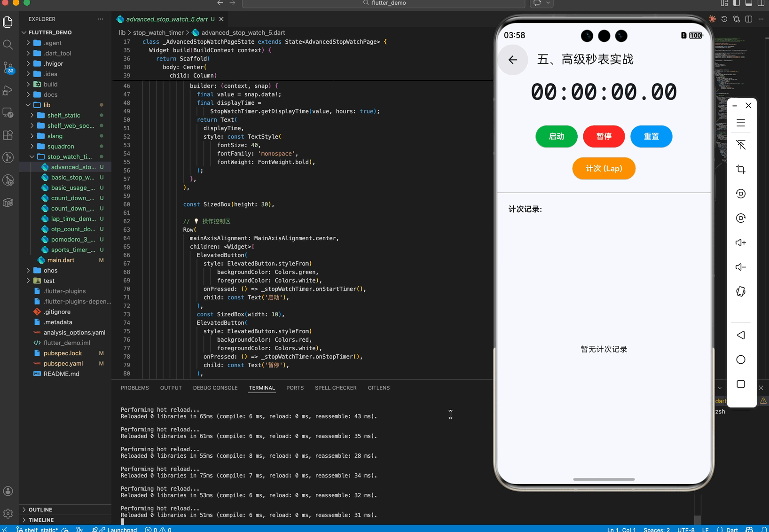Switch to the SPELL CHECKER tab
This screenshot has height=532, width=769.
pyautogui.click(x=336, y=388)
